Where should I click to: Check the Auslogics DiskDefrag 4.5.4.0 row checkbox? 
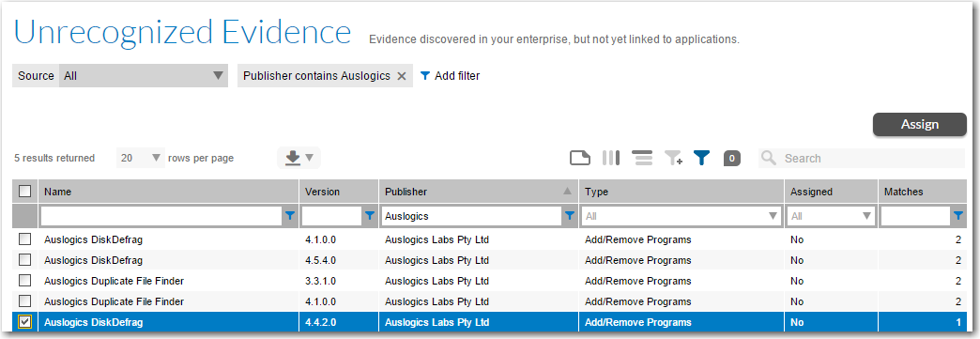24,259
